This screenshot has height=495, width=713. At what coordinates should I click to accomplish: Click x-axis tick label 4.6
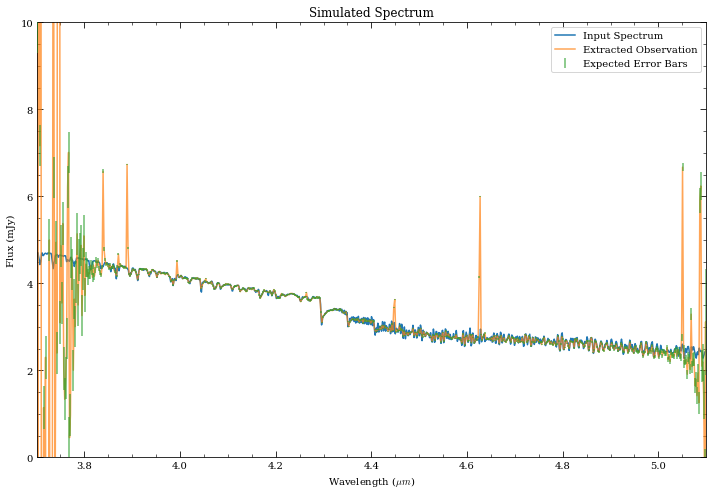467,466
